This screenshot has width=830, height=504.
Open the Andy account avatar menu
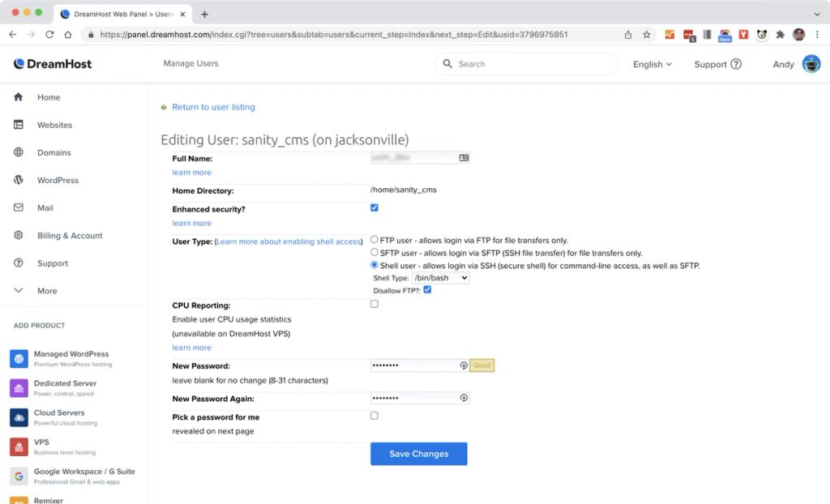(811, 64)
